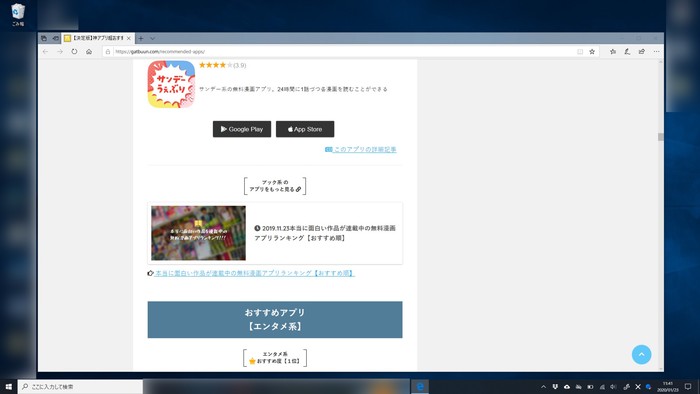Show hidden system tray icons chevron
Viewport: 700px width, 394px height.
[x=543, y=387]
